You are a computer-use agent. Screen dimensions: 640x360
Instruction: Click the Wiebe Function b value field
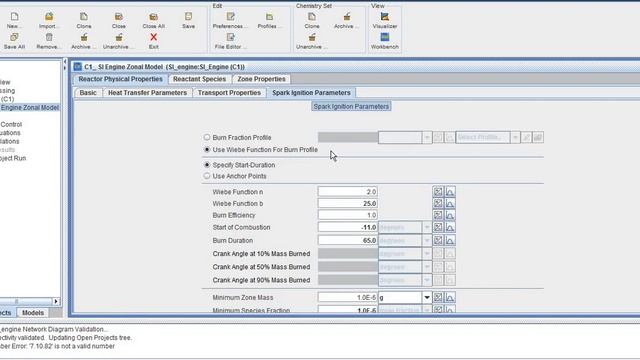[x=348, y=203]
